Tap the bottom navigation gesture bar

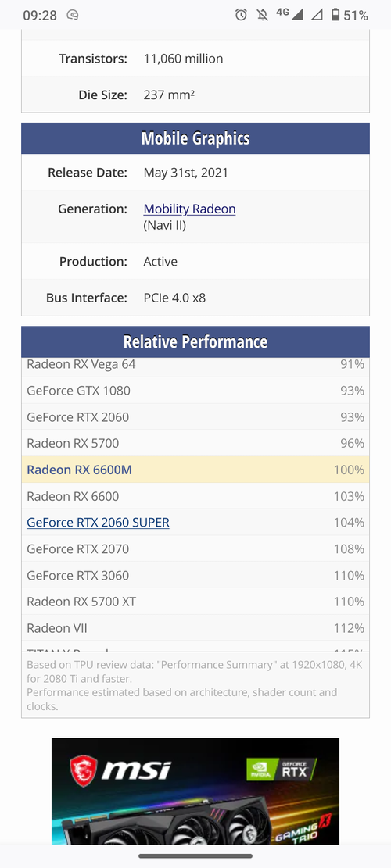[x=195, y=856]
